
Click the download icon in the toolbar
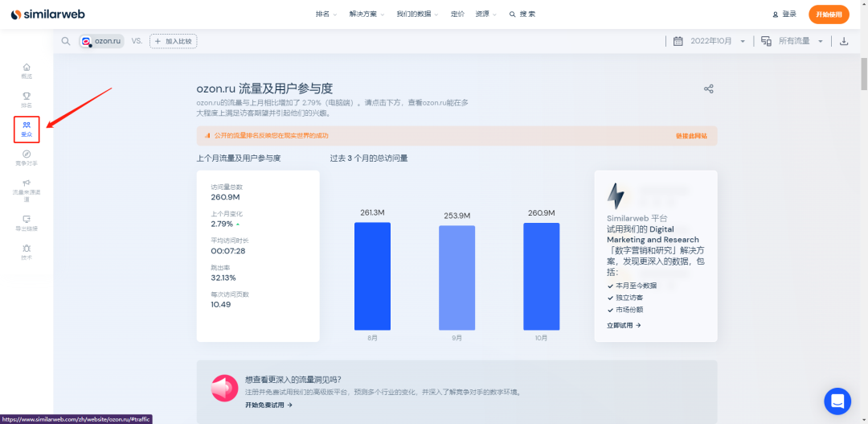(x=844, y=41)
